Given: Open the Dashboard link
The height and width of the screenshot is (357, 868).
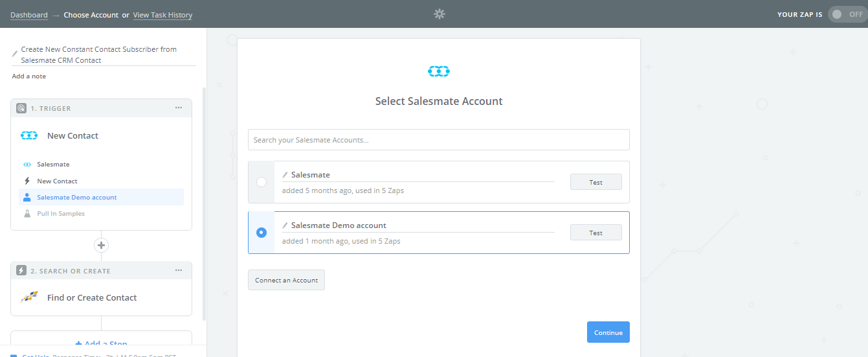Looking at the screenshot, I should click(x=29, y=15).
